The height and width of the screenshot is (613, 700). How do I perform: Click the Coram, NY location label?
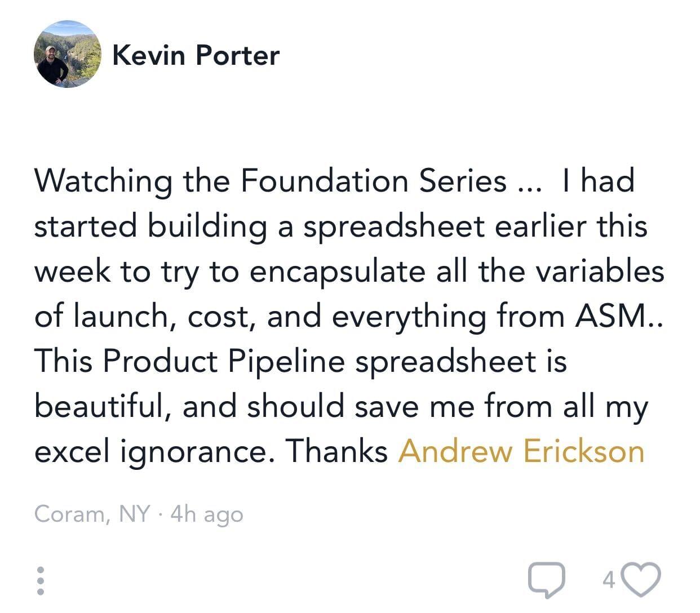pos(92,514)
